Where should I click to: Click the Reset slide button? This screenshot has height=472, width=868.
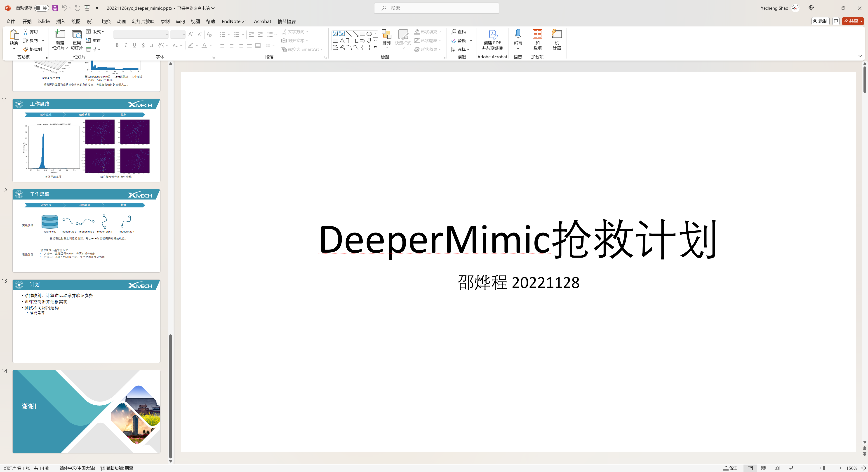tap(93, 40)
